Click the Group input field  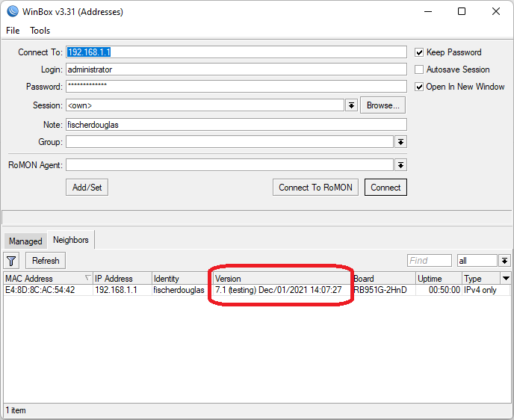point(229,142)
